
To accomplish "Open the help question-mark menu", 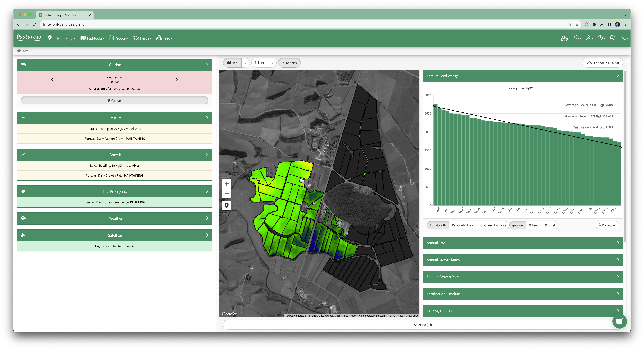I will point(601,38).
